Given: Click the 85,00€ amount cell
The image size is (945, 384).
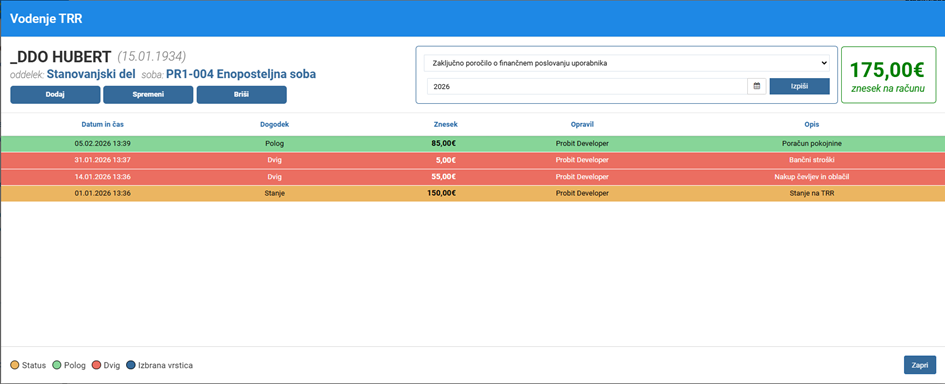Looking at the screenshot, I should click(x=443, y=143).
